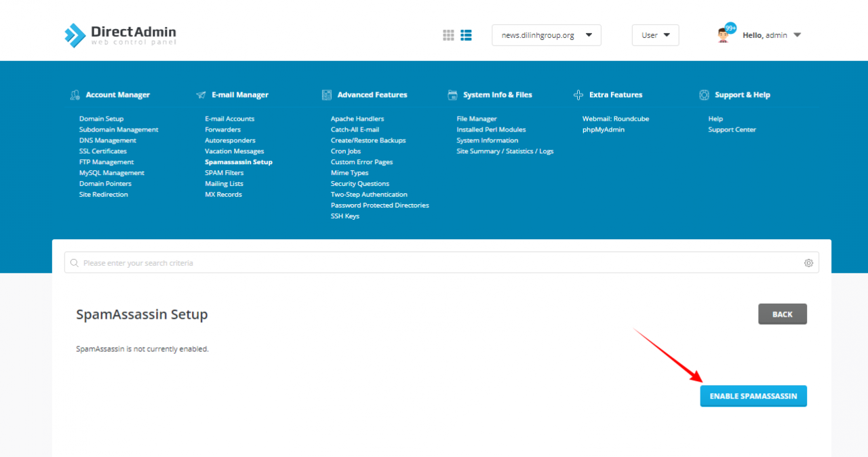
Task: Open FTP Management
Action: 106,162
